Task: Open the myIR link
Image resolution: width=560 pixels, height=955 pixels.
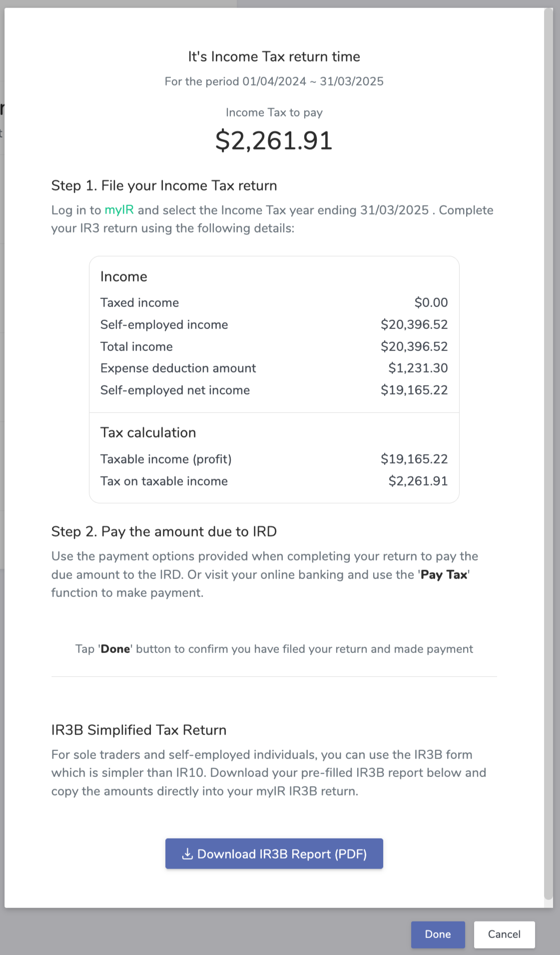Action: (119, 210)
